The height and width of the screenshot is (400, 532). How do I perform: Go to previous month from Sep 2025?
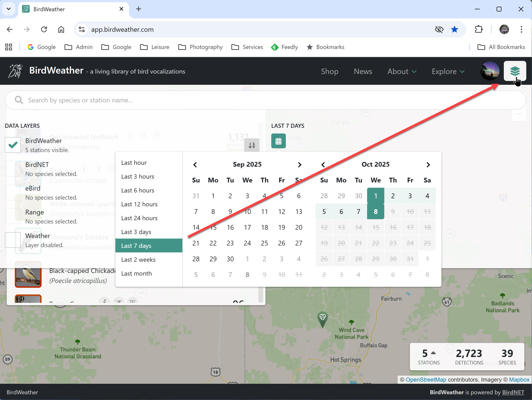[x=195, y=165]
